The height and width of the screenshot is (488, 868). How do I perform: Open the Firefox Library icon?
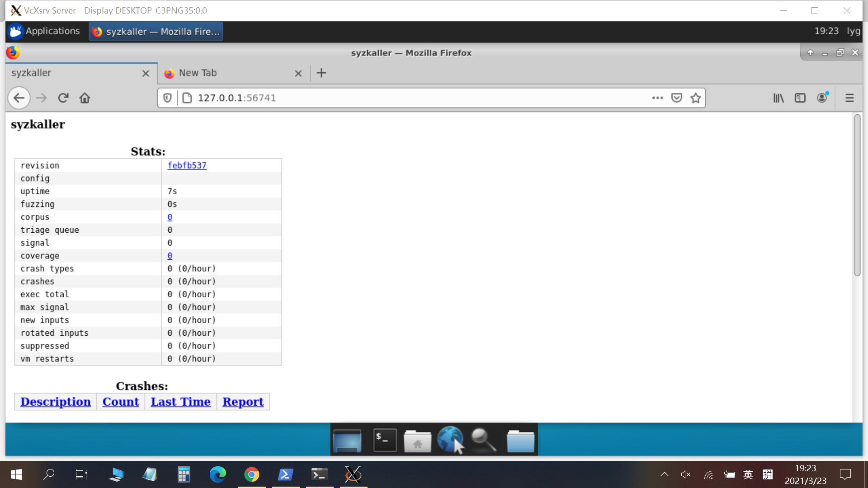click(778, 98)
